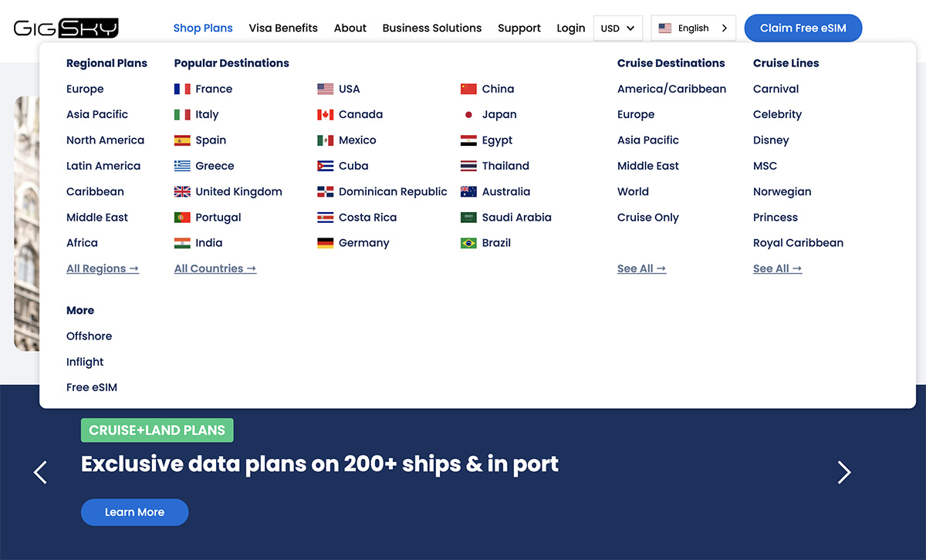Choose Cruise Only option
The height and width of the screenshot is (560, 926).
point(648,218)
